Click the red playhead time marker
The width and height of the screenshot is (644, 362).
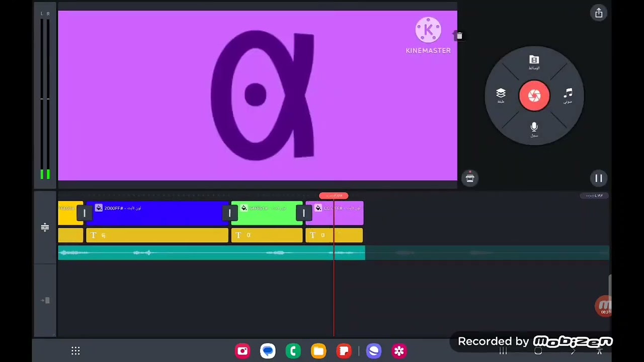(334, 196)
